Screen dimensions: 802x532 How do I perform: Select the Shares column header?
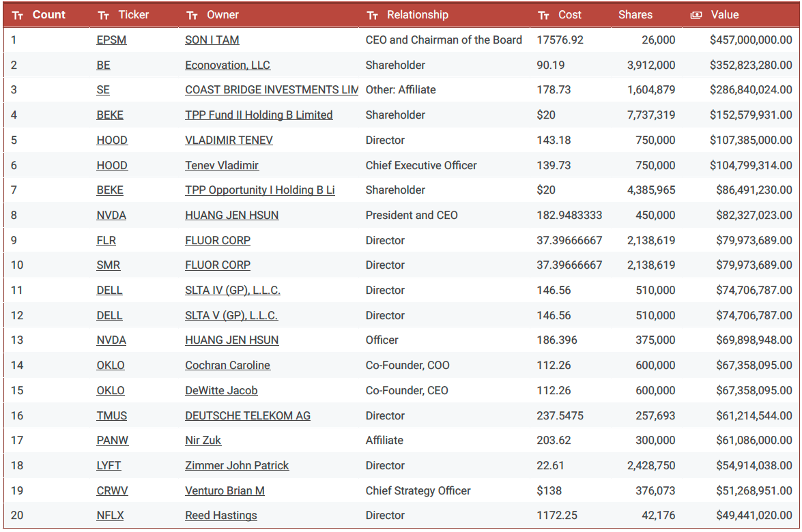(x=635, y=14)
